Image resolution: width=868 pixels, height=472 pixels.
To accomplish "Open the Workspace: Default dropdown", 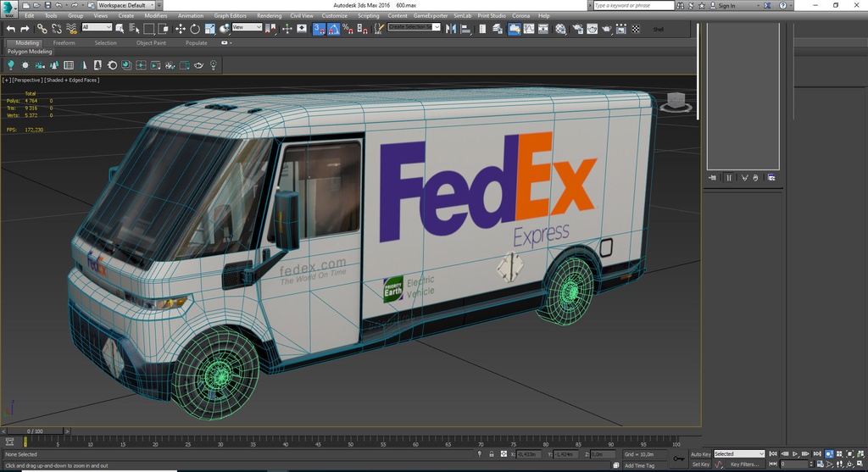I will point(127,5).
